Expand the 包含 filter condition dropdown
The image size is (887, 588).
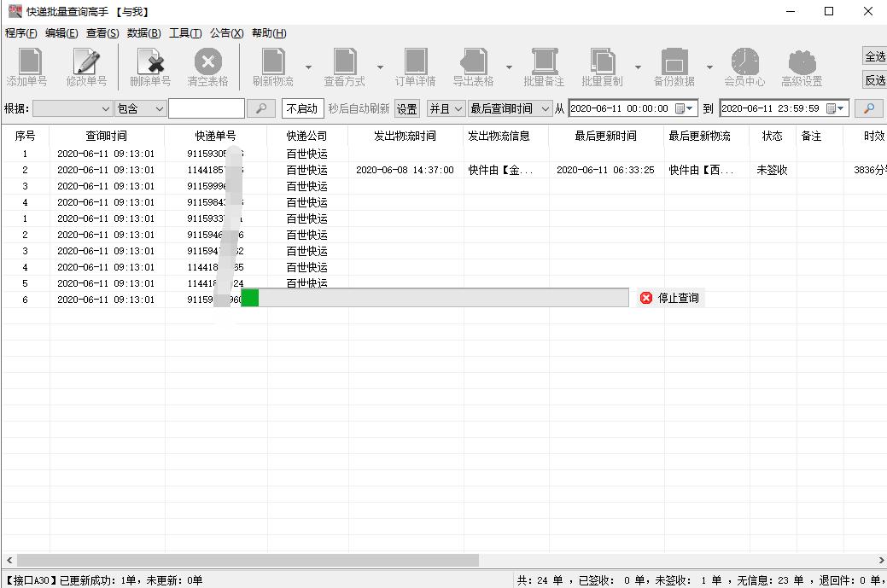coord(142,108)
